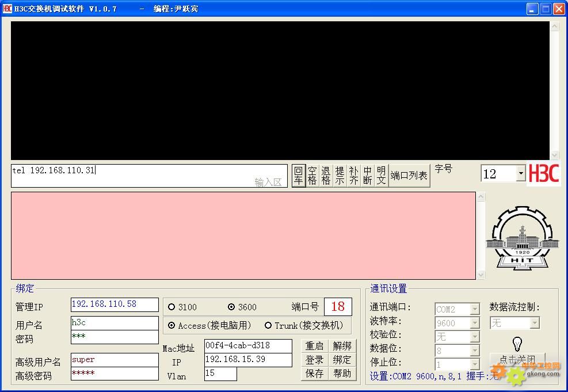Open the 校验位 dropdown
Screen dimensions: 568x392
click(x=475, y=337)
